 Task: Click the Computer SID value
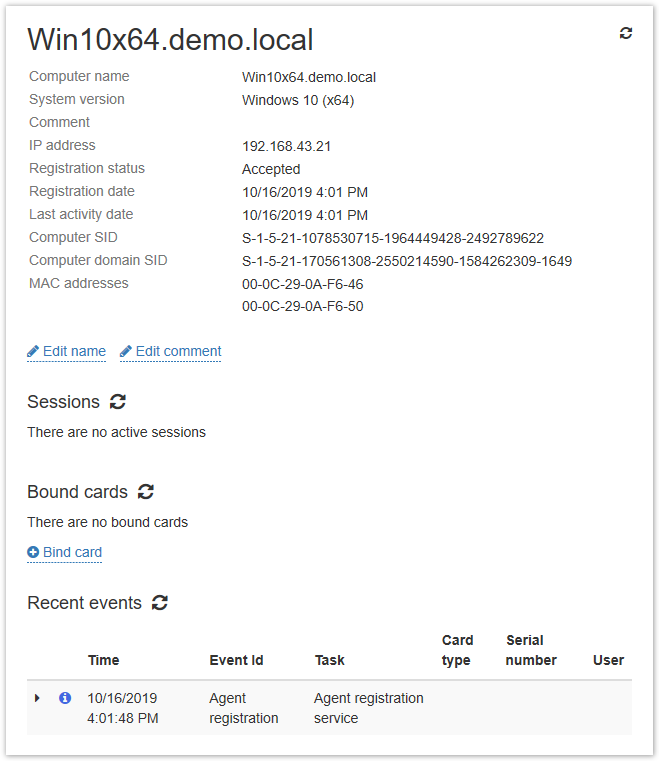pyautogui.click(x=392, y=238)
